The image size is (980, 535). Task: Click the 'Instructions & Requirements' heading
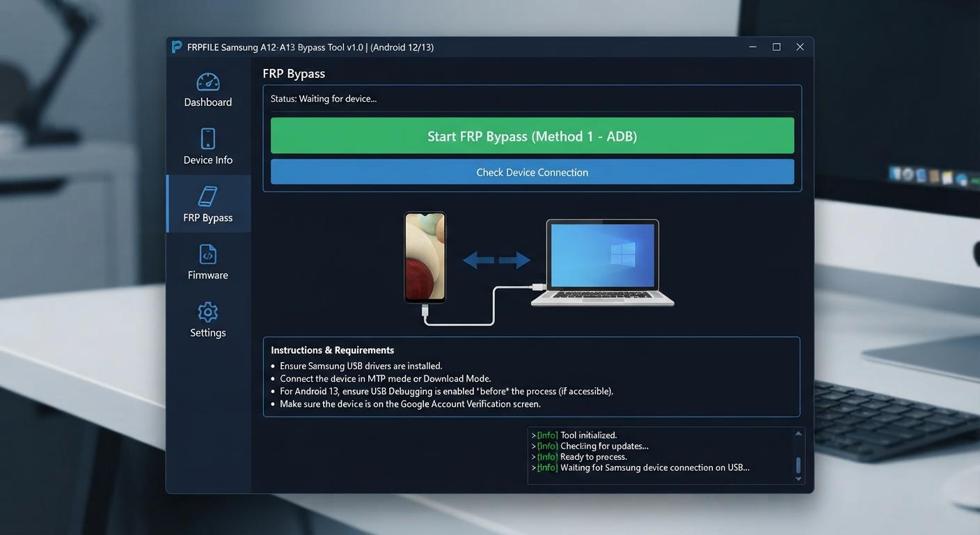(x=332, y=350)
